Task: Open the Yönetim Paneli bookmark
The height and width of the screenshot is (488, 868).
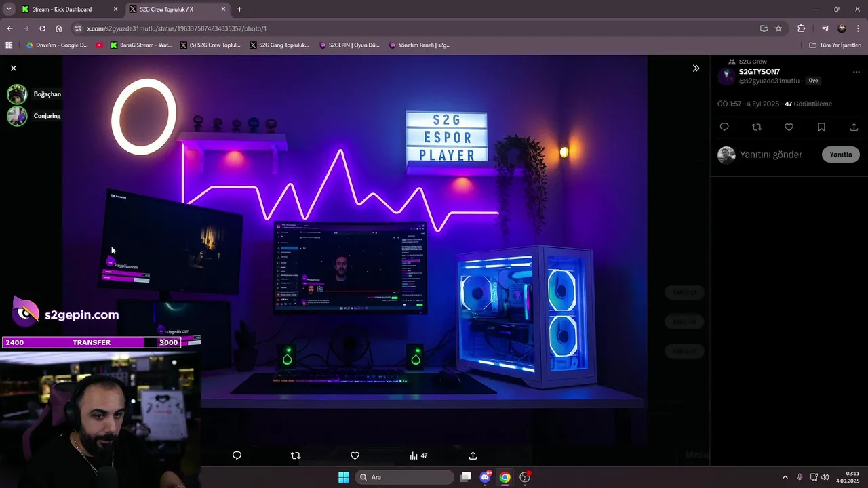Action: click(x=420, y=45)
